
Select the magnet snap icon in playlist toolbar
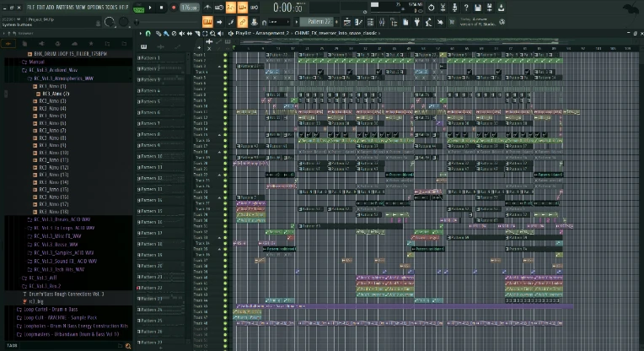click(x=147, y=34)
